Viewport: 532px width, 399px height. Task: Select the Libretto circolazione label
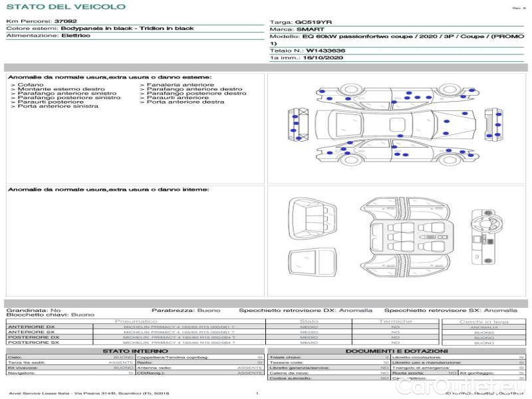coord(416,357)
